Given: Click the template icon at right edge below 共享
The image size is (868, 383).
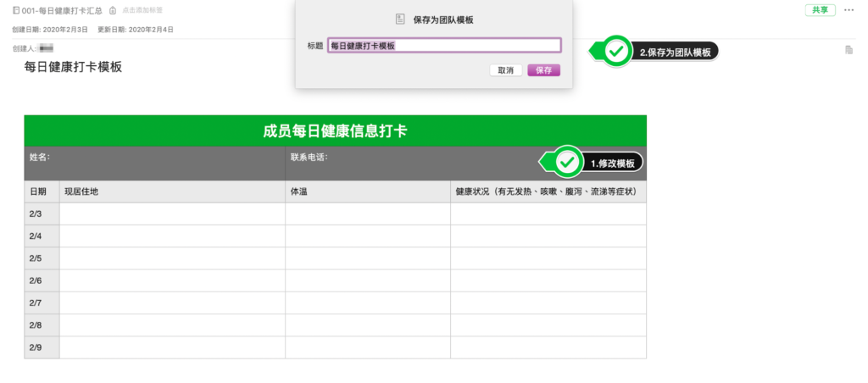Looking at the screenshot, I should pyautogui.click(x=849, y=51).
